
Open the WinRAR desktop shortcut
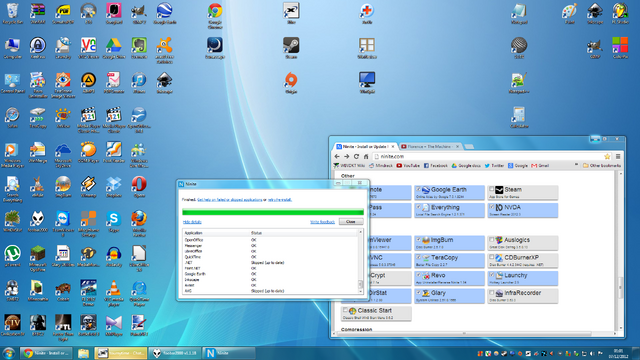coord(38,13)
